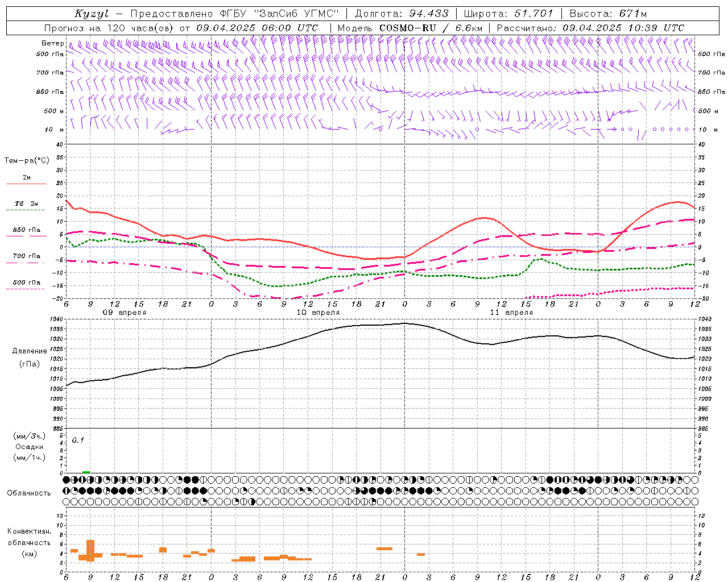
Task: Click the "500 гПа" temperature legend entry
Action: tap(27, 282)
